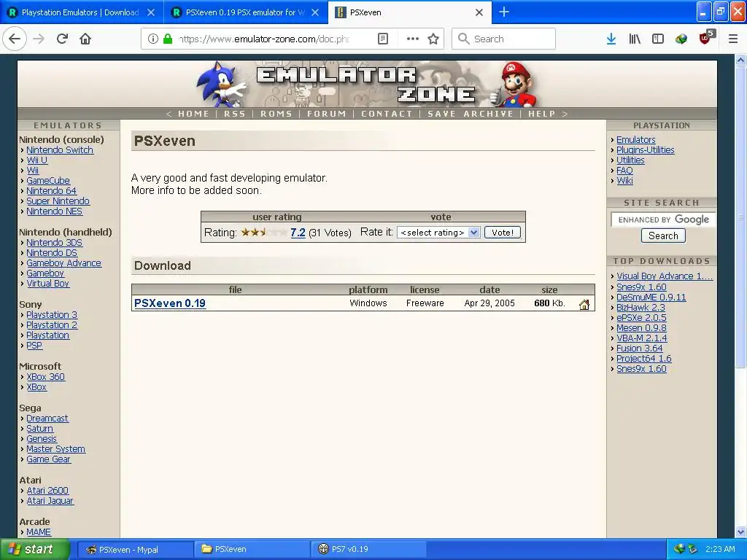
Task: Reload the current page
Action: (x=62, y=39)
